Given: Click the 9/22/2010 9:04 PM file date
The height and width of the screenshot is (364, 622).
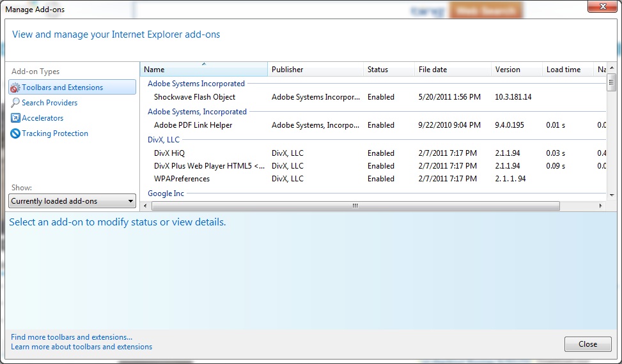Looking at the screenshot, I should point(449,125).
